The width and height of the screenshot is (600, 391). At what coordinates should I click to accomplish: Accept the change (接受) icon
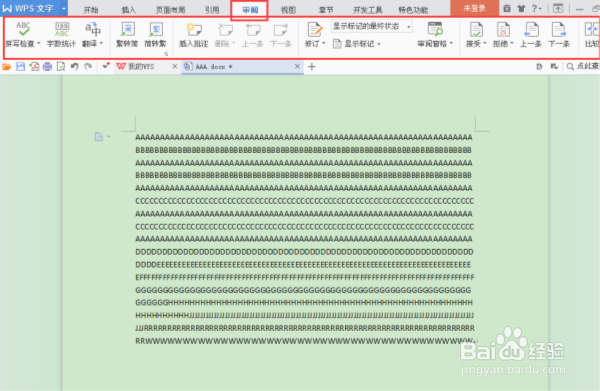click(x=476, y=29)
